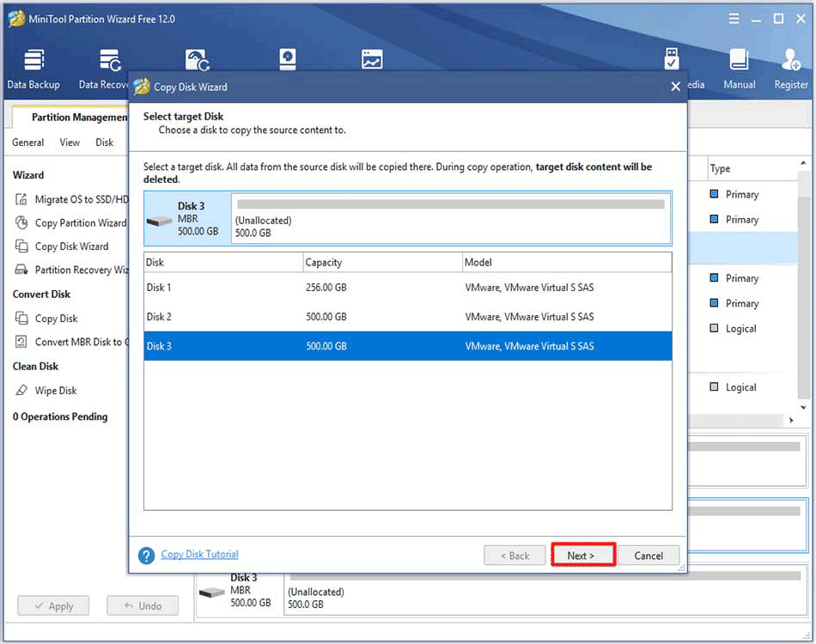Open the Space Analyzer toolbar icon
This screenshot has height=644, width=816.
tap(372, 60)
